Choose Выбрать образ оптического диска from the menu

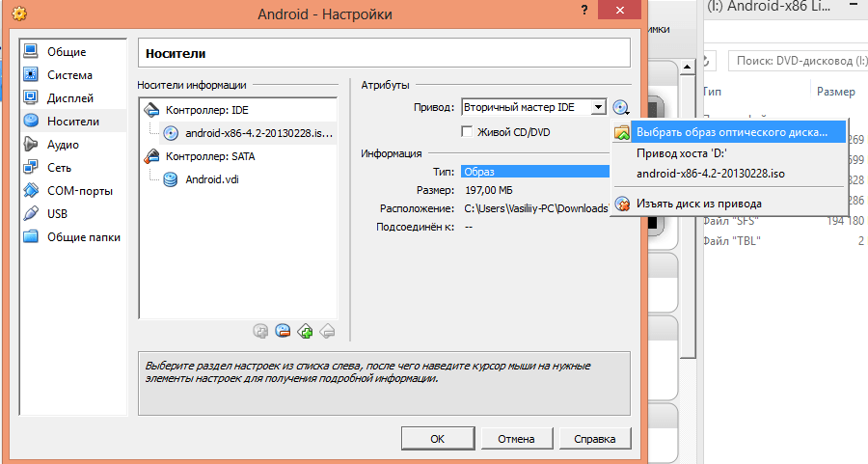[x=731, y=131]
